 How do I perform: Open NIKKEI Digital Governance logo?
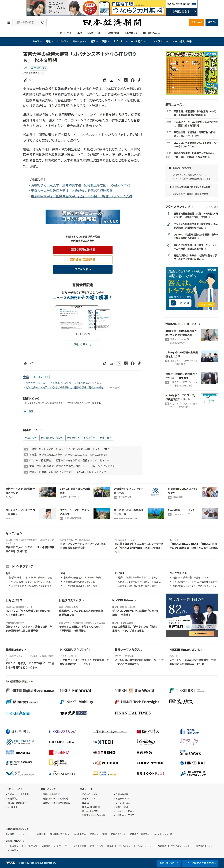30,690
